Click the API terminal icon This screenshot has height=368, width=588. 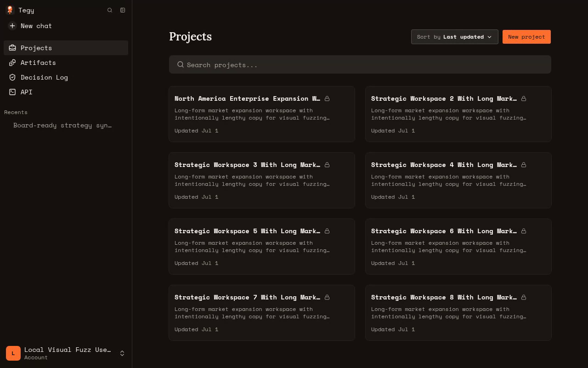click(x=12, y=92)
